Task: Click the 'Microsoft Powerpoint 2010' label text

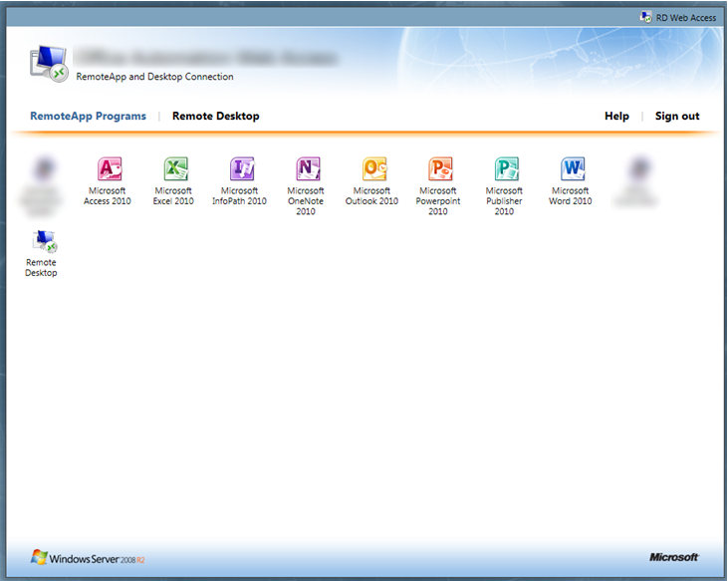Action: click(x=438, y=201)
